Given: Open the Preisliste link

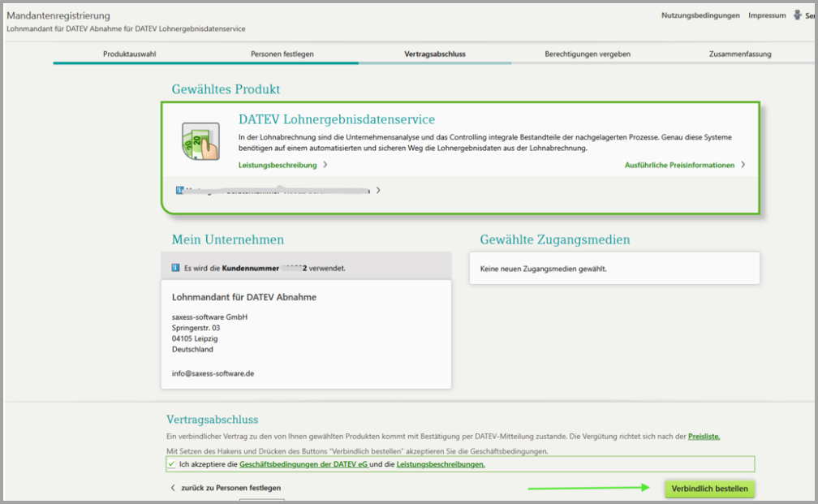Looking at the screenshot, I should coord(704,437).
